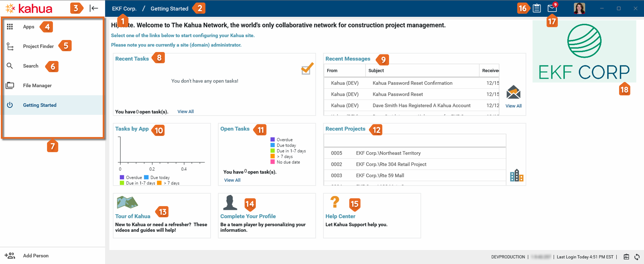Screen dimensions: 644x264
Task: Click the Add Person icon
Action: click(x=10, y=256)
